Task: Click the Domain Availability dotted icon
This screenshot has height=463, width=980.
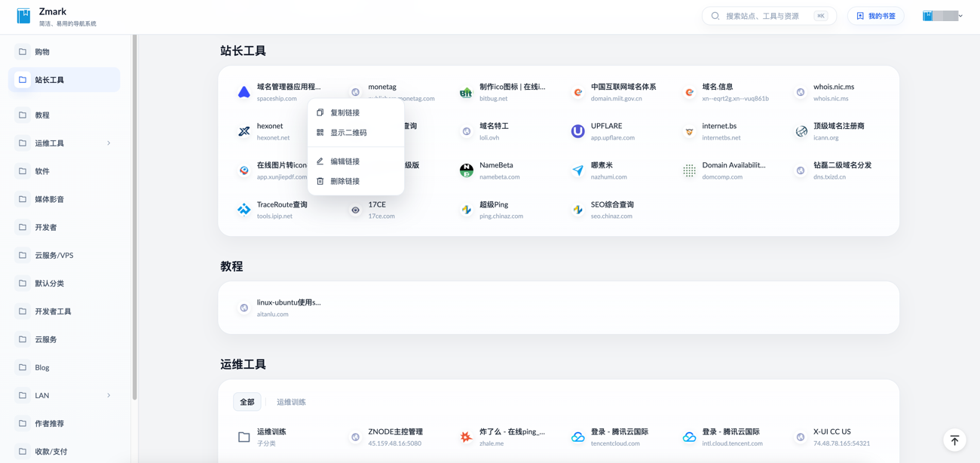Action: coord(689,170)
